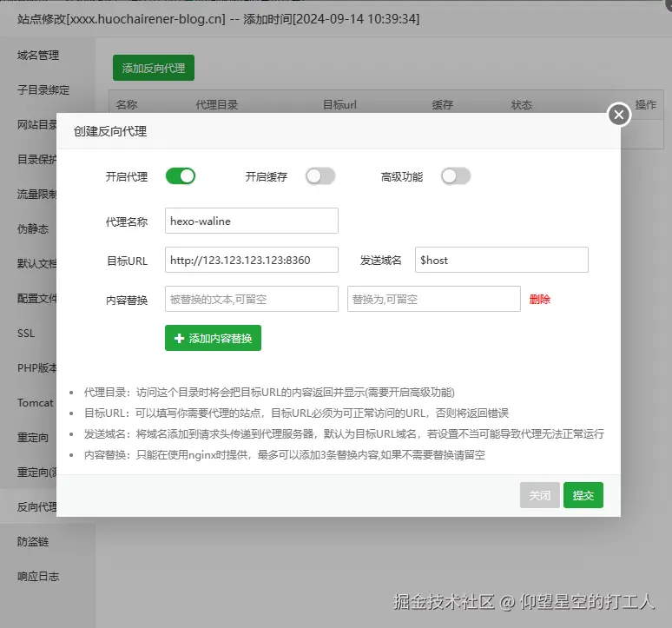Click the 状态 column header
672x628 pixels.
(x=521, y=104)
